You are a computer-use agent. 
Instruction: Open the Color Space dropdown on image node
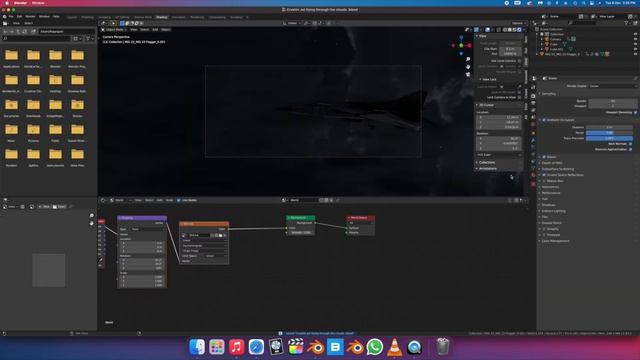click(x=216, y=256)
